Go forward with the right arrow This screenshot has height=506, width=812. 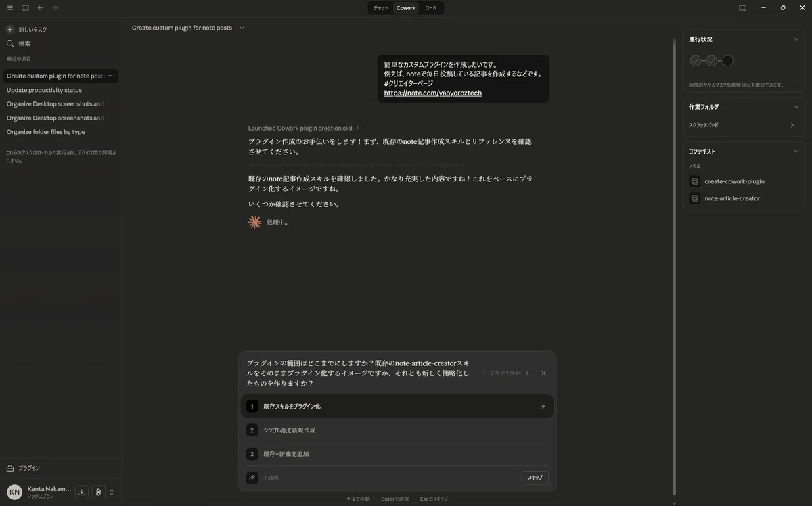pyautogui.click(x=55, y=8)
